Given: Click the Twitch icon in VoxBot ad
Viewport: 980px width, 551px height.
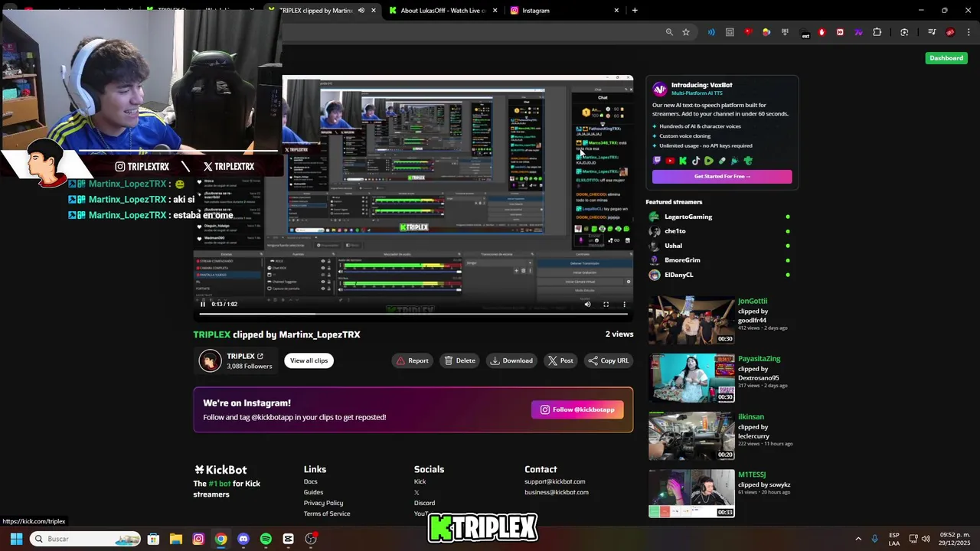Looking at the screenshot, I should (x=657, y=161).
